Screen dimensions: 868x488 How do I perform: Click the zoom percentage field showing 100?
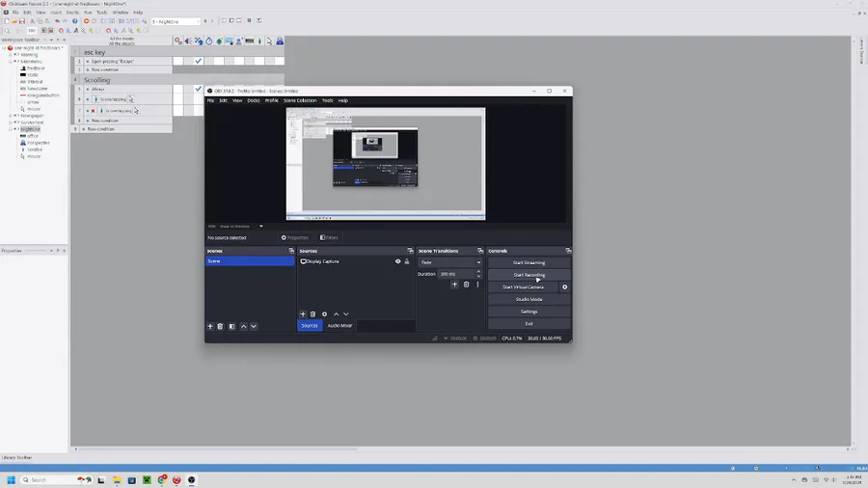point(32,31)
